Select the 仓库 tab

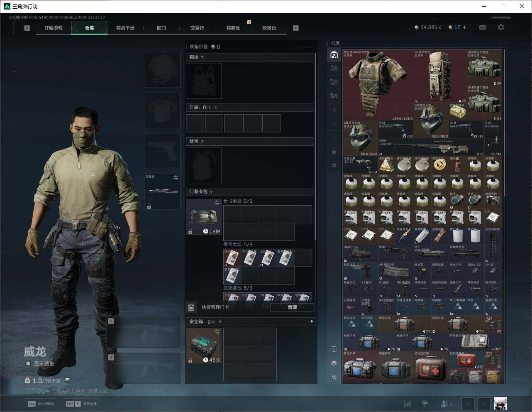(89, 28)
